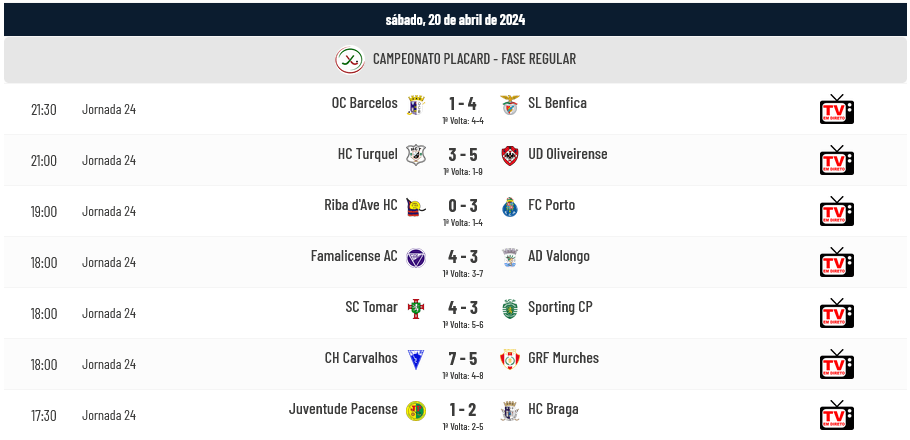This screenshot has height=440, width=910.
Task: Open TV em direto for OC Barcelos match
Action: click(x=836, y=109)
